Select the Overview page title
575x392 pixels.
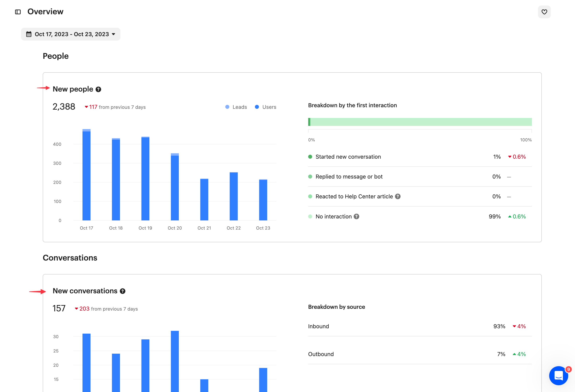[x=45, y=11]
